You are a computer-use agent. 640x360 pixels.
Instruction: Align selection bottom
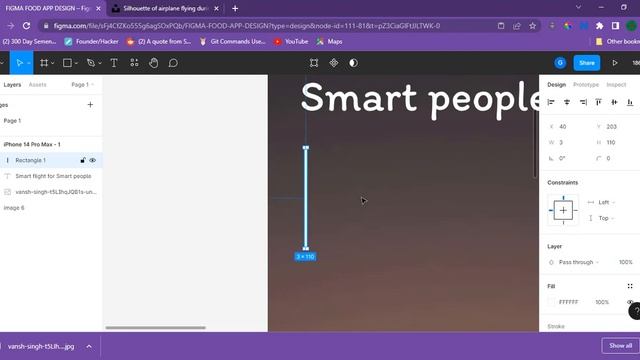pos(630,102)
